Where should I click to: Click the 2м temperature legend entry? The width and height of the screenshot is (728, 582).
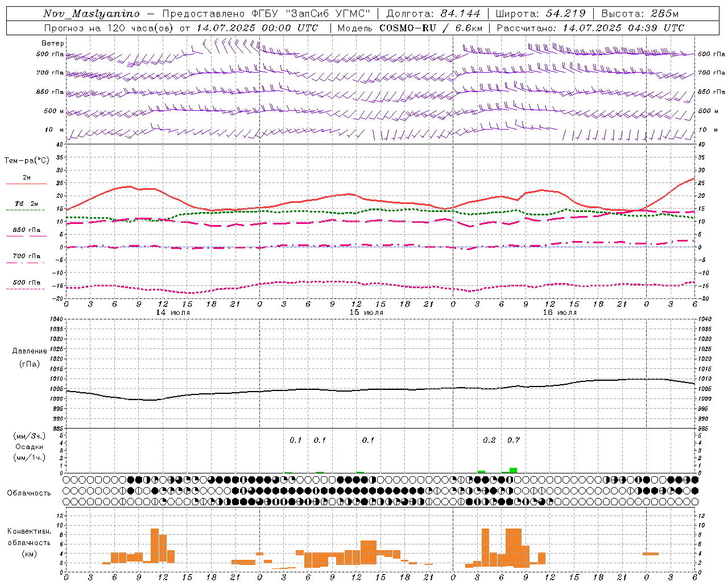[27, 178]
